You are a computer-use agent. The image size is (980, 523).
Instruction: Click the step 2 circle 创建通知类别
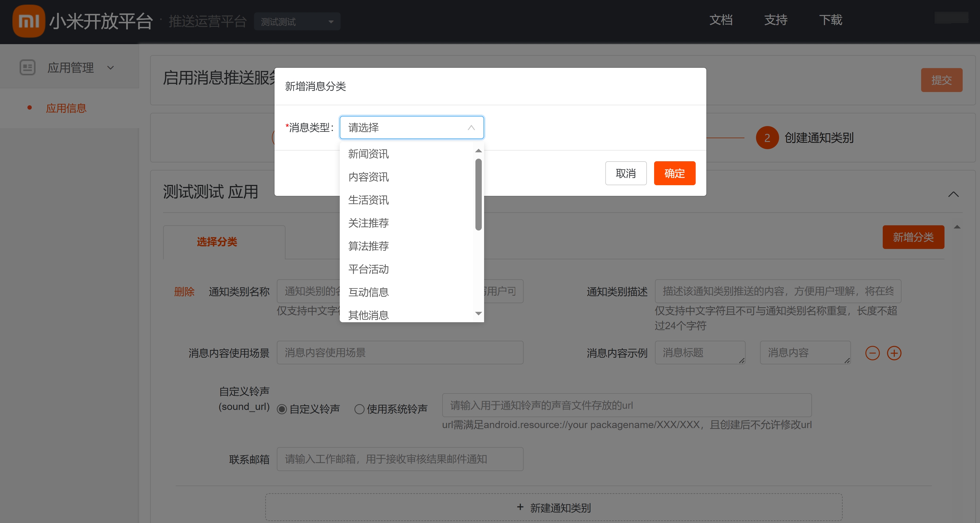point(767,138)
